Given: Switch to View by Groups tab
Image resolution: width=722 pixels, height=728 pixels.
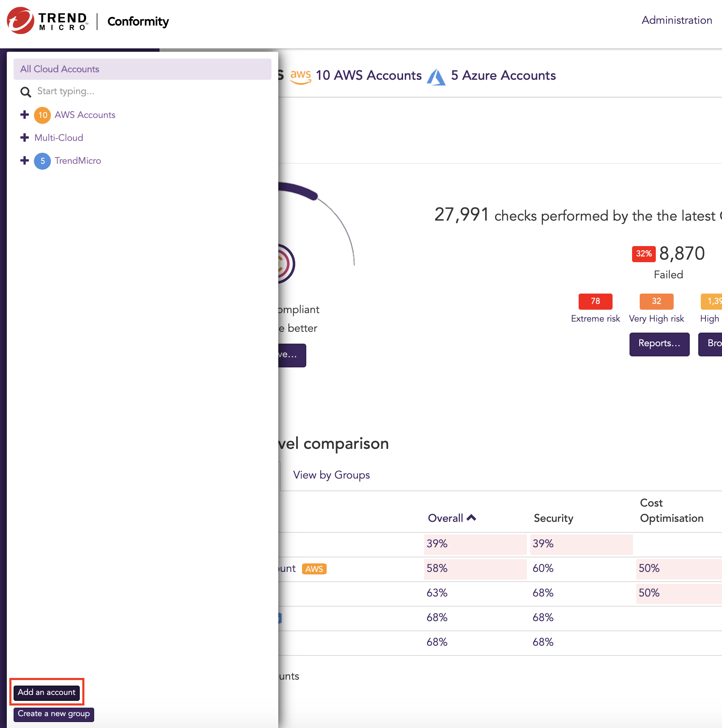Looking at the screenshot, I should click(331, 475).
